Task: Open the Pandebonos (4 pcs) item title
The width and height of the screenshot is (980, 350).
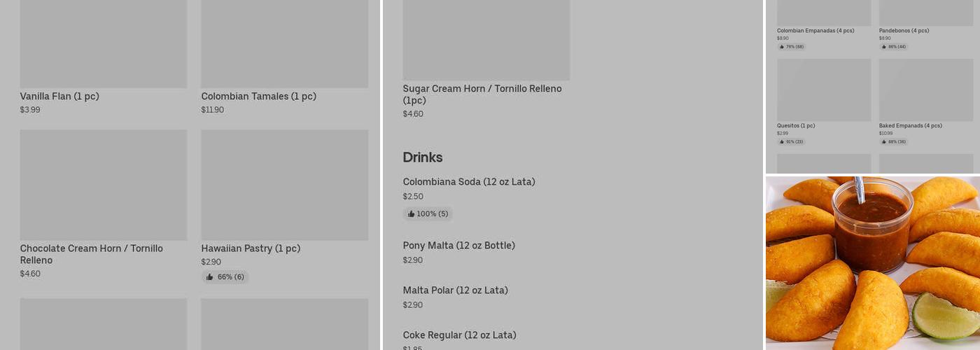Action: [x=904, y=31]
